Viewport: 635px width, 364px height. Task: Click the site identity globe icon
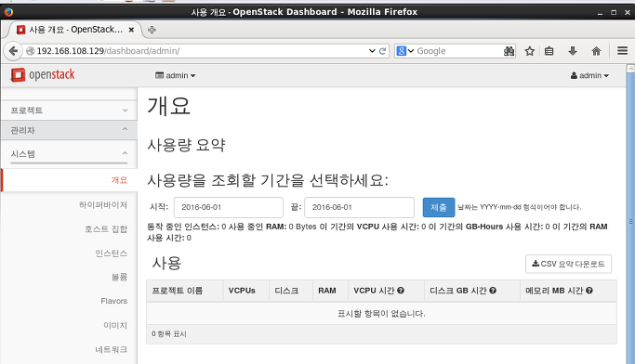click(30, 51)
